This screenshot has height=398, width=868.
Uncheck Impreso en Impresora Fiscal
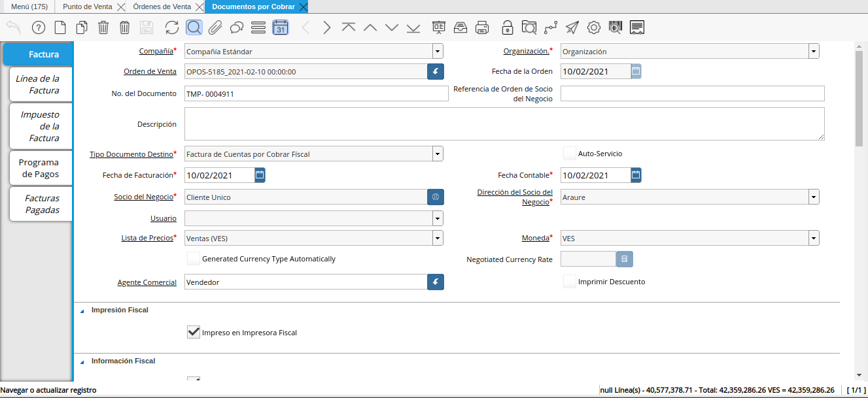194,332
